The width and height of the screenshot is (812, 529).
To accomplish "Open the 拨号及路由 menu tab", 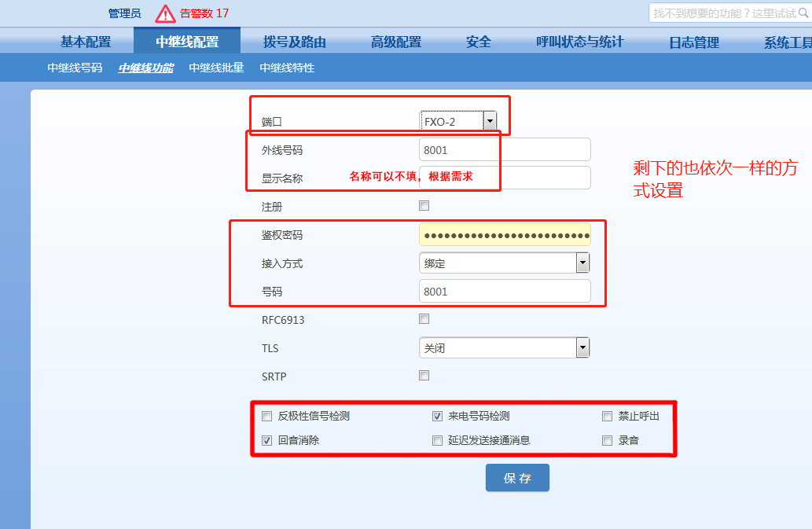I will click(294, 42).
